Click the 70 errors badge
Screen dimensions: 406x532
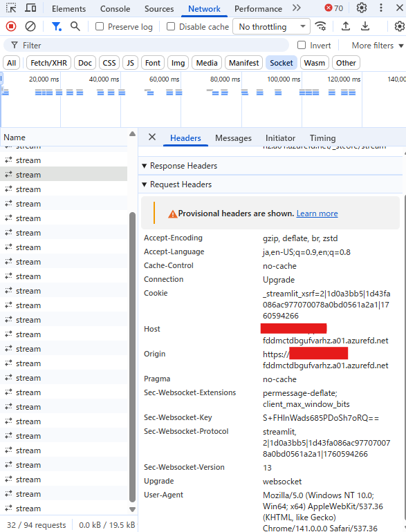point(333,8)
